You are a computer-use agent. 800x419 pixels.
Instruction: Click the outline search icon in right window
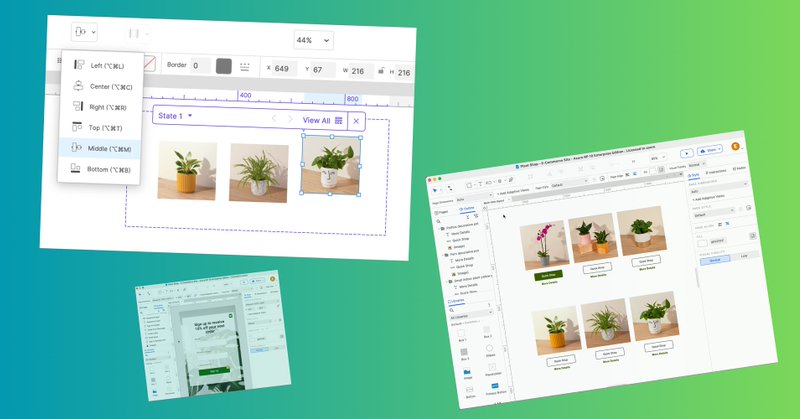pos(438,221)
